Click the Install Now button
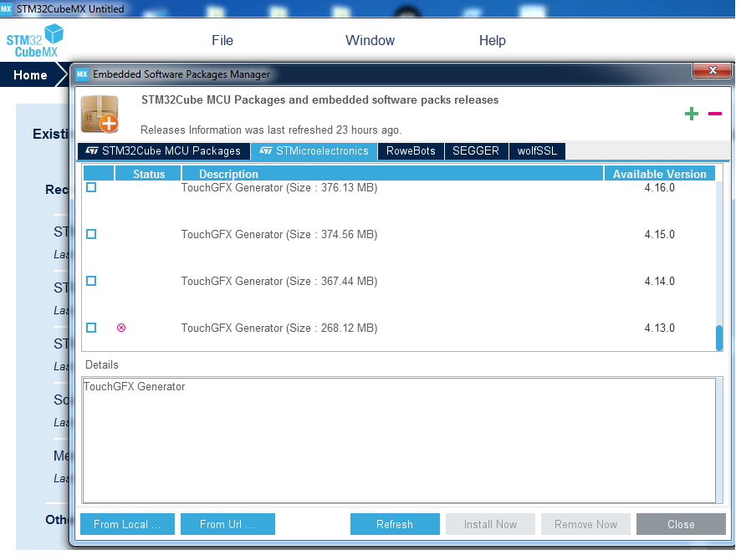The height and width of the screenshot is (560, 741). coord(490,524)
